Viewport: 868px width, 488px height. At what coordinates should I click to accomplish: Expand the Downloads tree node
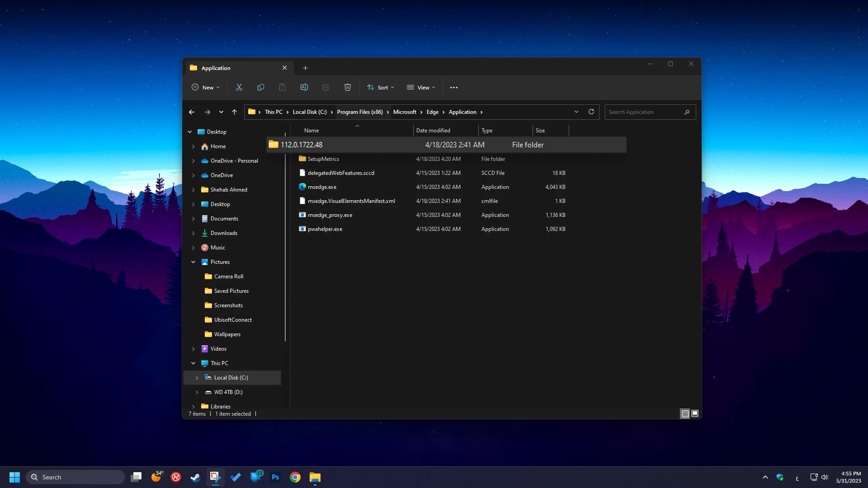(x=193, y=233)
